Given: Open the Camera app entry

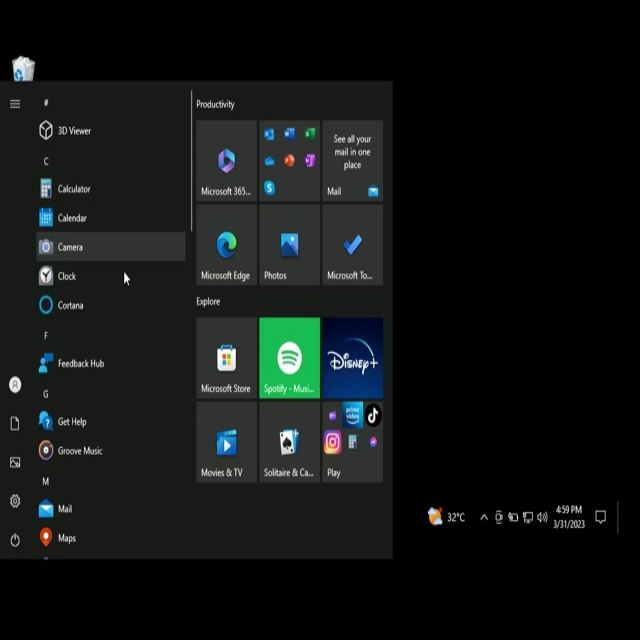Looking at the screenshot, I should 70,247.
